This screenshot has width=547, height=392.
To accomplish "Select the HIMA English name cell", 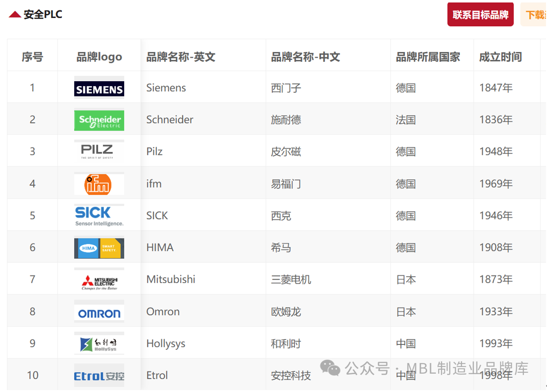I will pyautogui.click(x=203, y=247).
